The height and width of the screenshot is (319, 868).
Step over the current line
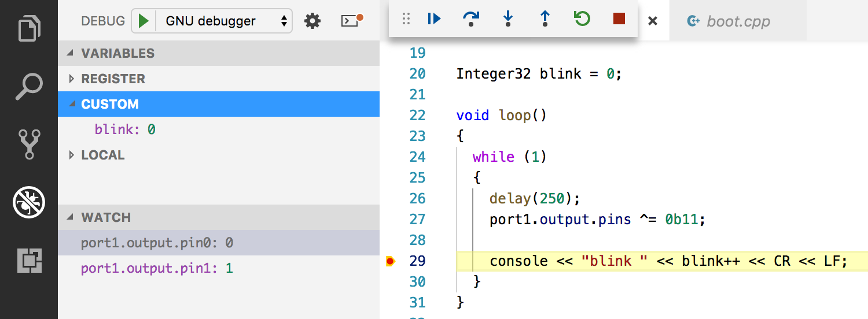pyautogui.click(x=471, y=19)
